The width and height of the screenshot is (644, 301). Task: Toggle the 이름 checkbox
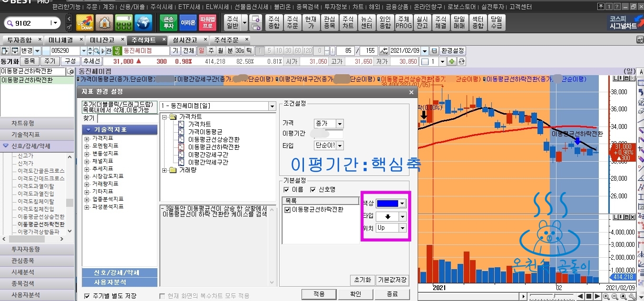286,189
